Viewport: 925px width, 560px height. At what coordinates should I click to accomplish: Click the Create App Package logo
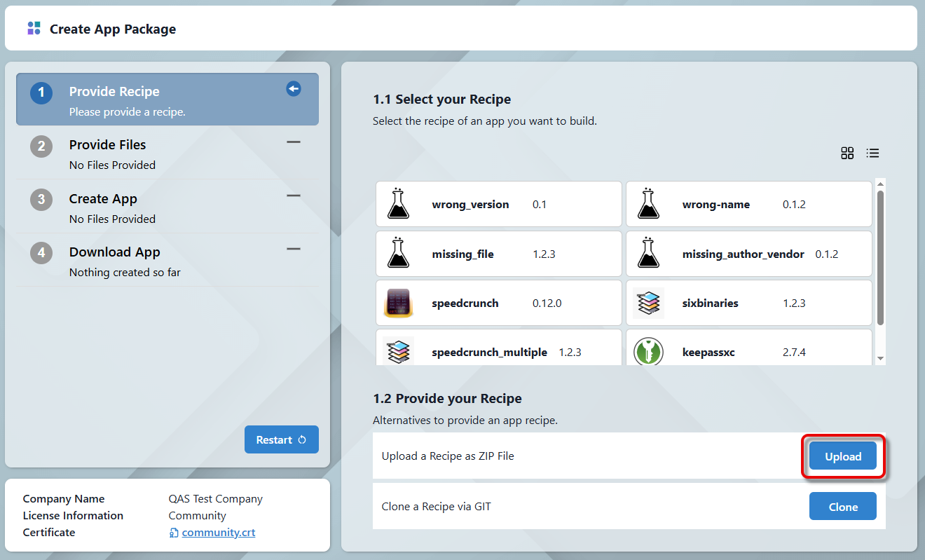34,29
